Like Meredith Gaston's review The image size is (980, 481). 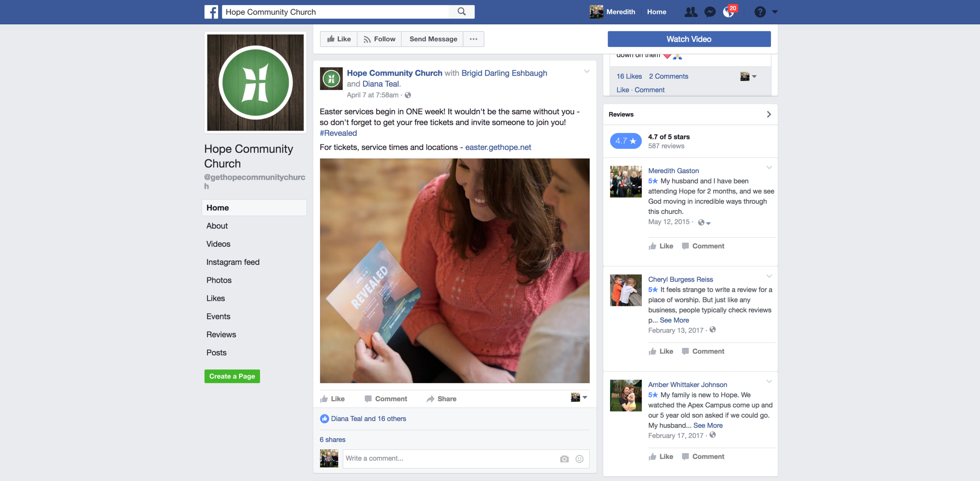[x=661, y=246]
